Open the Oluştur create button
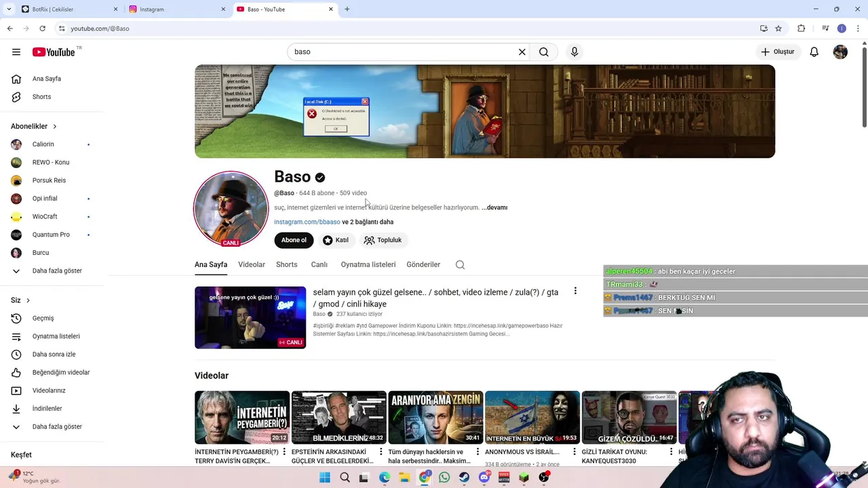 [x=777, y=52]
